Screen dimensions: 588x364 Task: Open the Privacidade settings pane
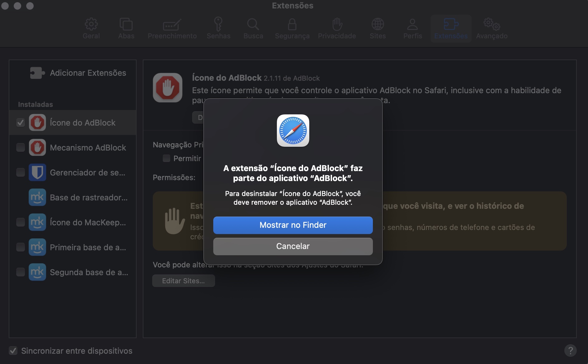coord(337,28)
